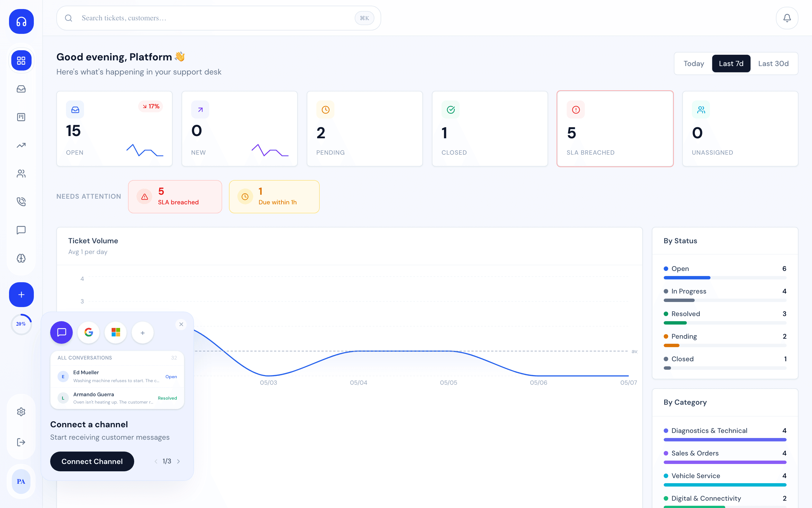Click the Vehicle Service category

725,479
